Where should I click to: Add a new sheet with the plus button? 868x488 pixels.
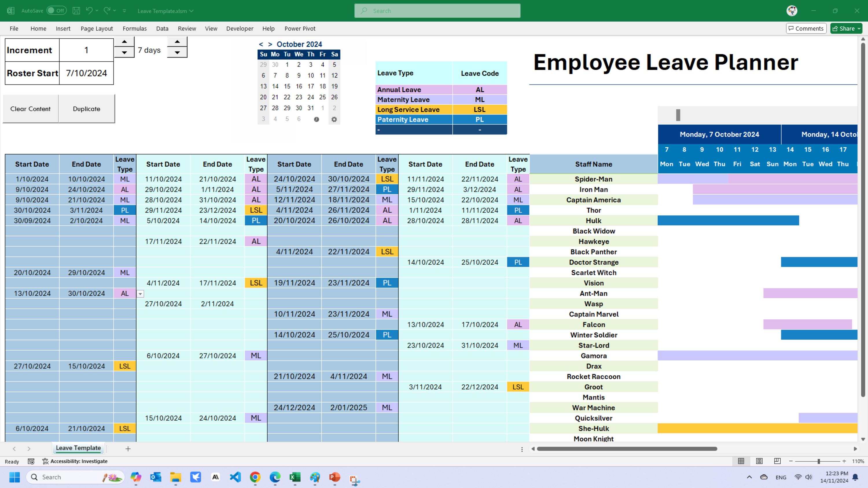pyautogui.click(x=128, y=449)
